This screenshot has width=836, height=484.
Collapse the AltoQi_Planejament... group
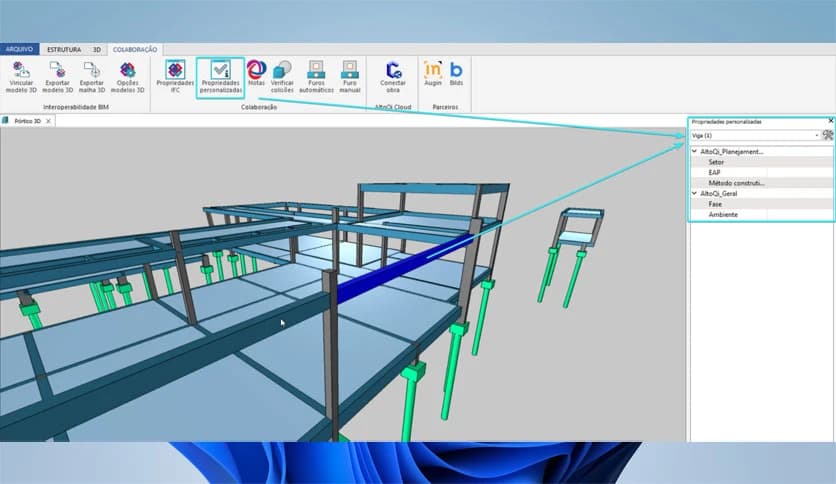694,151
